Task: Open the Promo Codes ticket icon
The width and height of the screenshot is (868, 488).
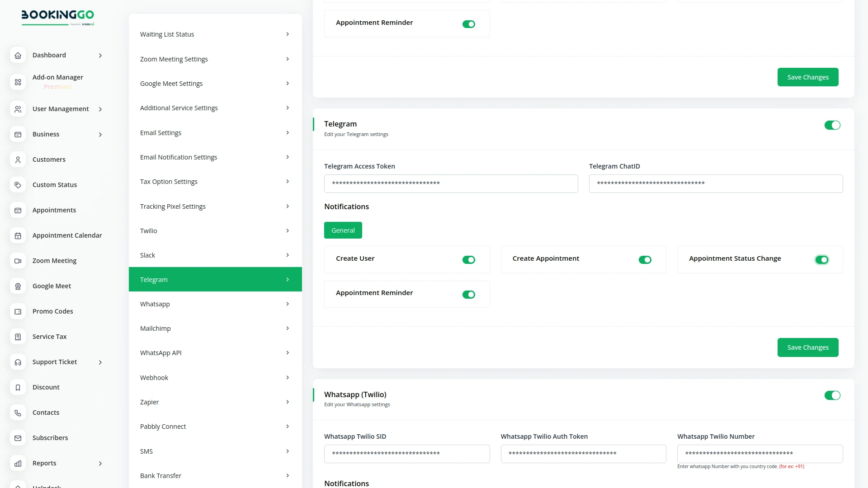Action: (18, 311)
